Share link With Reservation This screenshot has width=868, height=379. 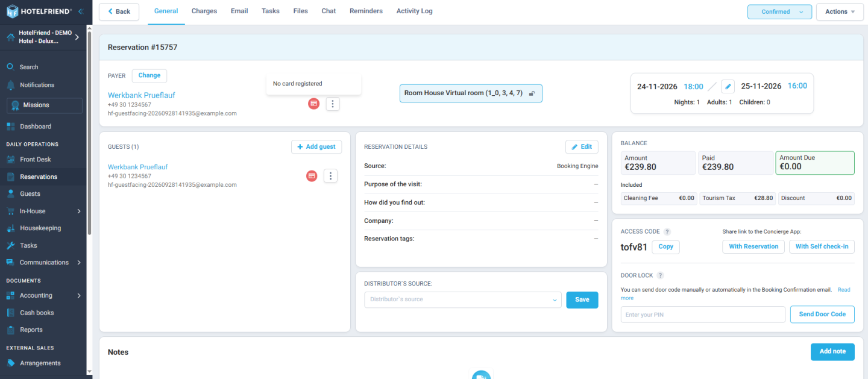[x=753, y=246]
